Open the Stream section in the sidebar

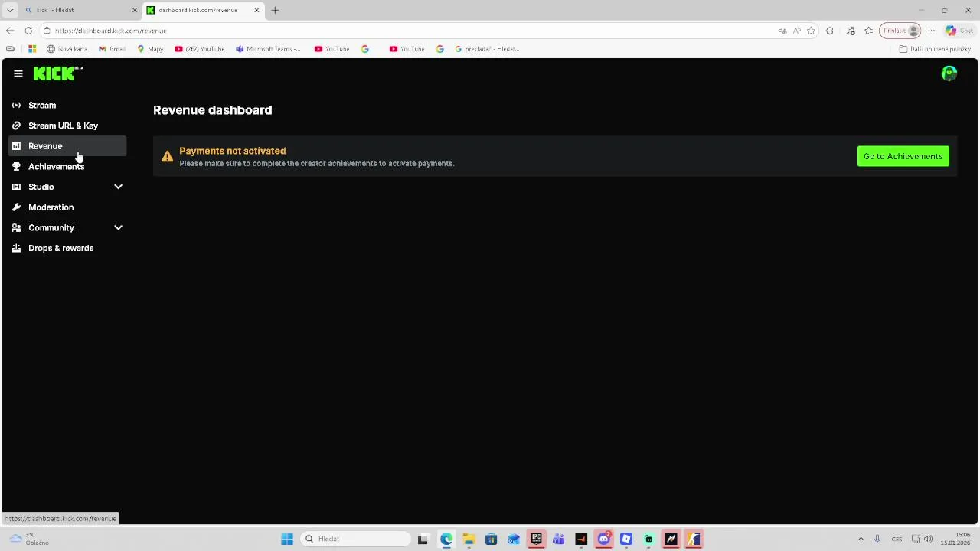tap(67, 105)
